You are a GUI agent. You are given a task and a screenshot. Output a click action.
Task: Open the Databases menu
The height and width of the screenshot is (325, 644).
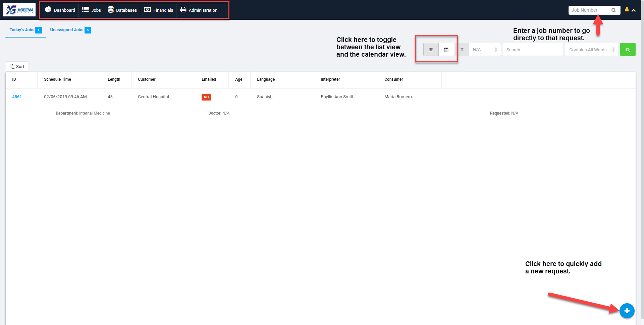pyautogui.click(x=122, y=10)
